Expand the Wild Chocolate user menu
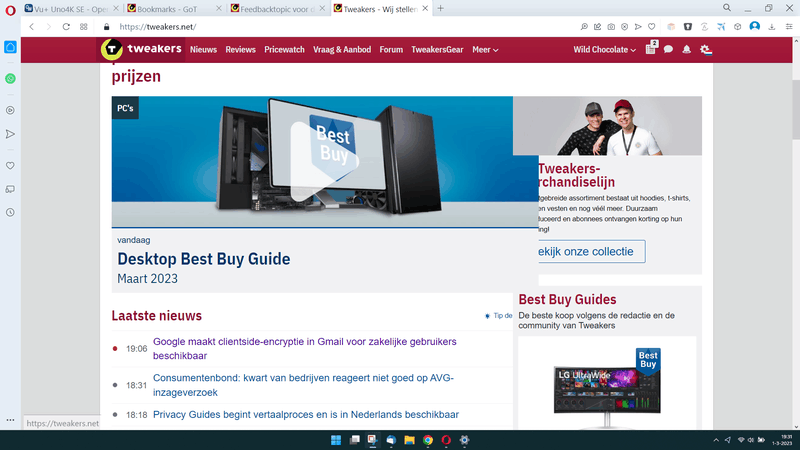800x450 pixels. click(604, 49)
